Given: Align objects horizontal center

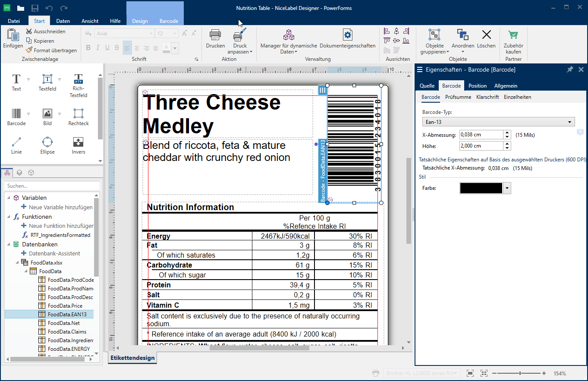Looking at the screenshot, I should [396, 31].
